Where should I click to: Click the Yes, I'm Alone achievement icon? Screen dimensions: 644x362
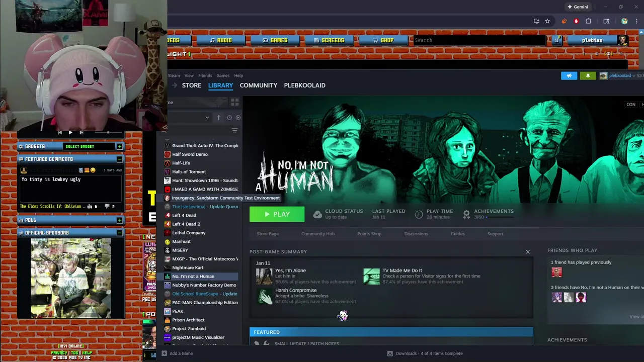[x=264, y=276]
